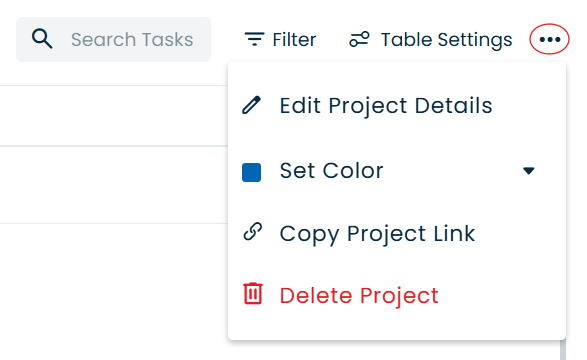
Task: Click the red trash can icon
Action: (x=253, y=294)
